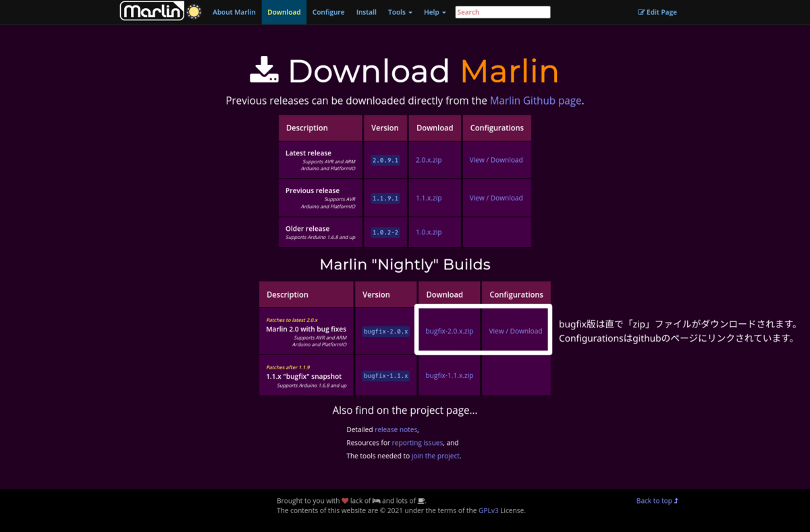This screenshot has height=532, width=810.
Task: Click the bugfix-1.1.x version badge
Action: [x=385, y=375]
